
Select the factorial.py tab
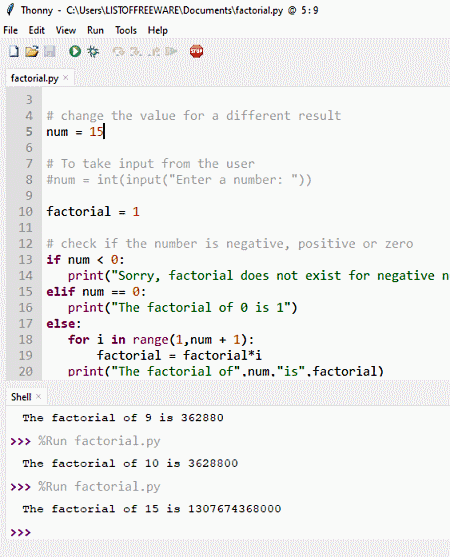click(x=34, y=78)
